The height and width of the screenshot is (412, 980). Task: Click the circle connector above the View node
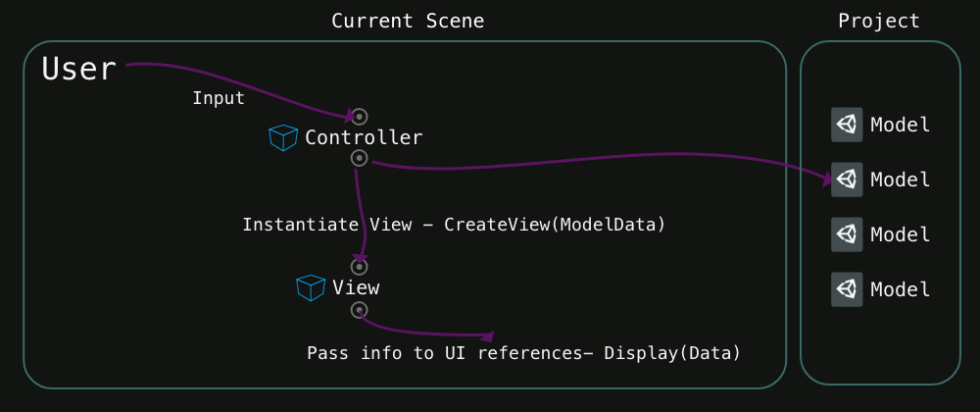click(x=360, y=266)
